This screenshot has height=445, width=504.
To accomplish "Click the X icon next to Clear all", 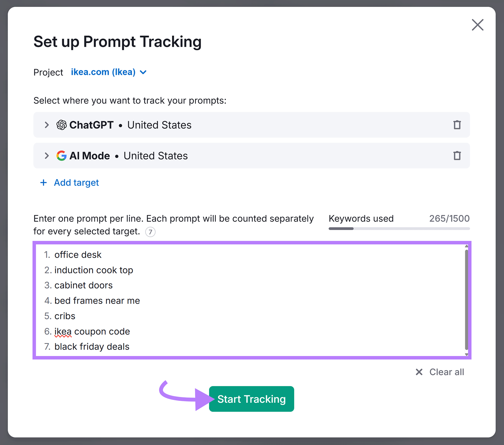I will [419, 372].
